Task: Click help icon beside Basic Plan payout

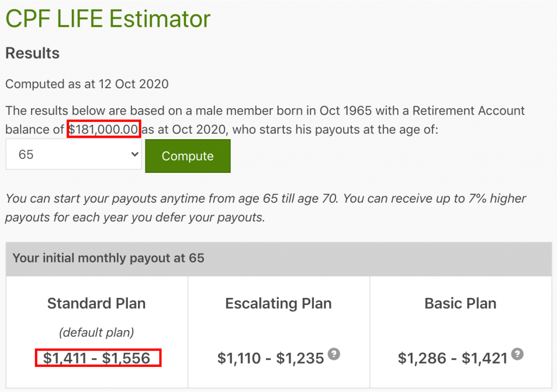Action: click(518, 354)
